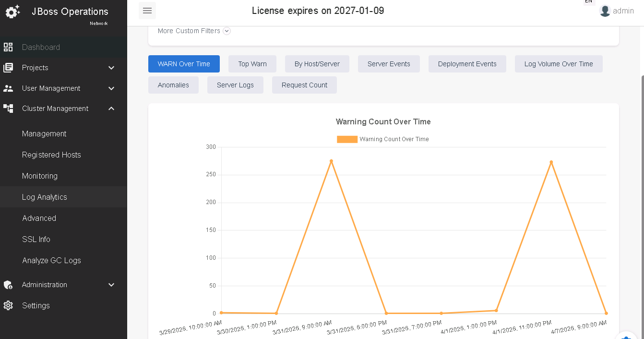Toggle the hamburger menu button
Viewport: 644px width, 339px height.
[147, 11]
